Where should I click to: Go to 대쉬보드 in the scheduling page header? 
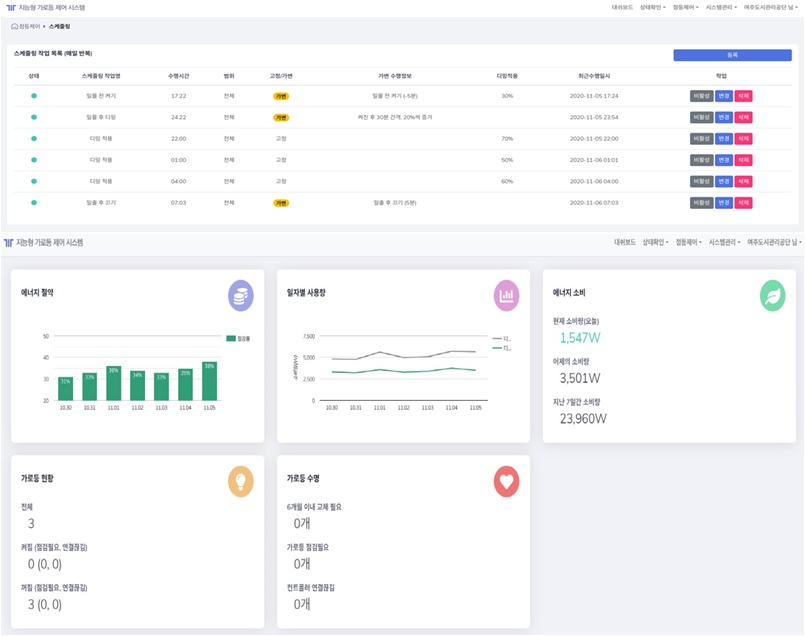622,7
